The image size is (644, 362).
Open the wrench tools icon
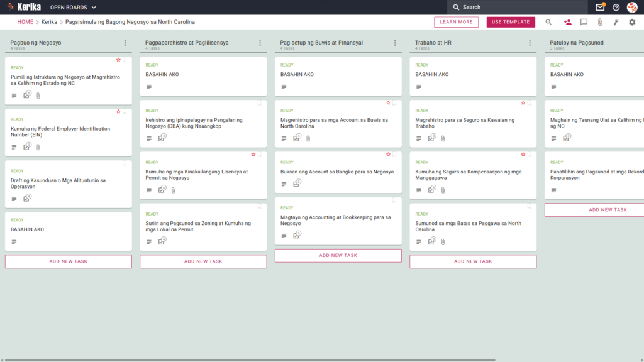616,22
